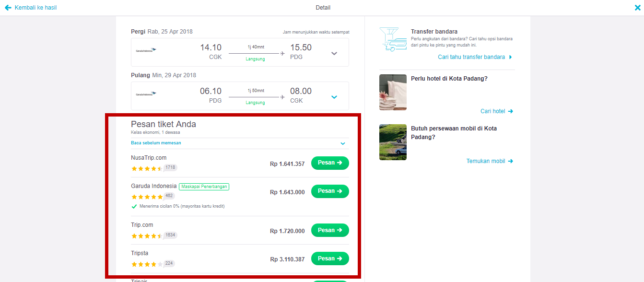
Task: Open Cari hotel link
Action: [493, 111]
